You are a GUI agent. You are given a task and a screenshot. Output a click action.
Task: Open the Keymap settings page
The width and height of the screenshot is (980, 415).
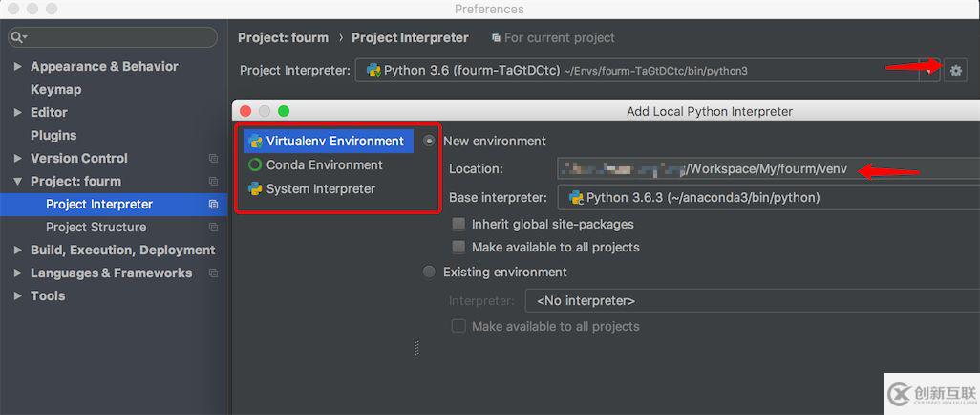click(x=55, y=89)
